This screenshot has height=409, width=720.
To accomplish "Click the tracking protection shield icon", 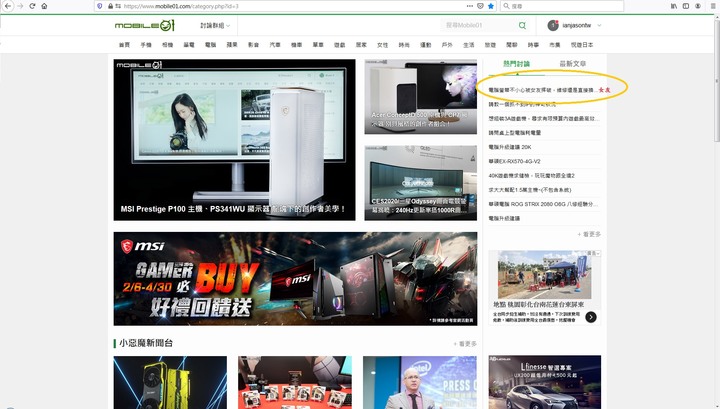I will point(100,6).
